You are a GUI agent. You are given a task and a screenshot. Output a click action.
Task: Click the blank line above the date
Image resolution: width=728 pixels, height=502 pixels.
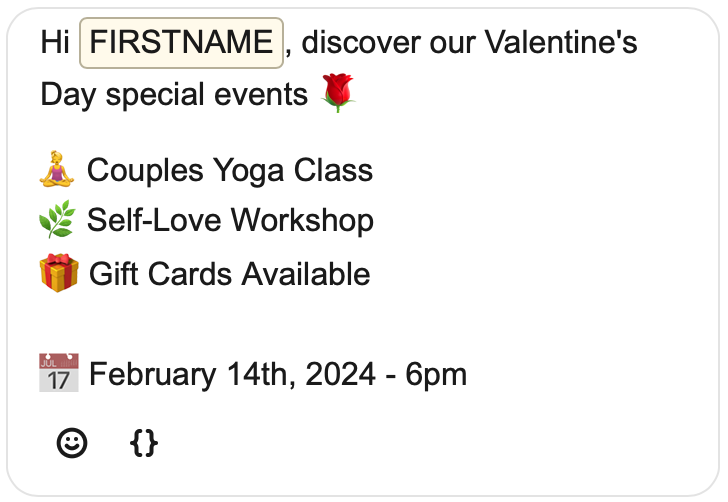click(362, 324)
